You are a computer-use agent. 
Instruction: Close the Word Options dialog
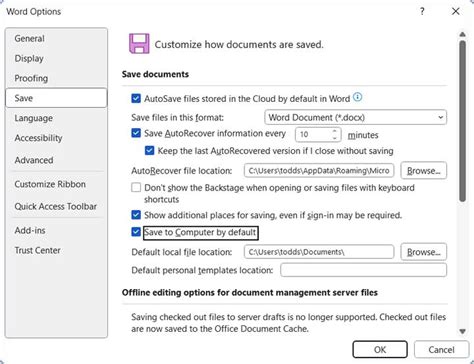[x=456, y=11]
